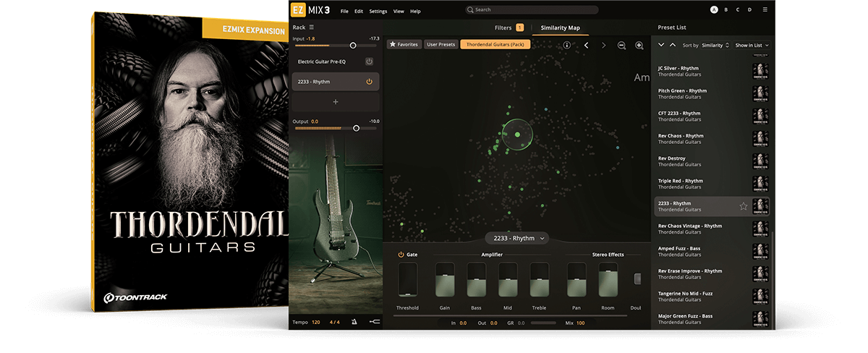
Task: Click the Tangerine No Mid - Fuzz thumbnail
Action: [x=760, y=297]
